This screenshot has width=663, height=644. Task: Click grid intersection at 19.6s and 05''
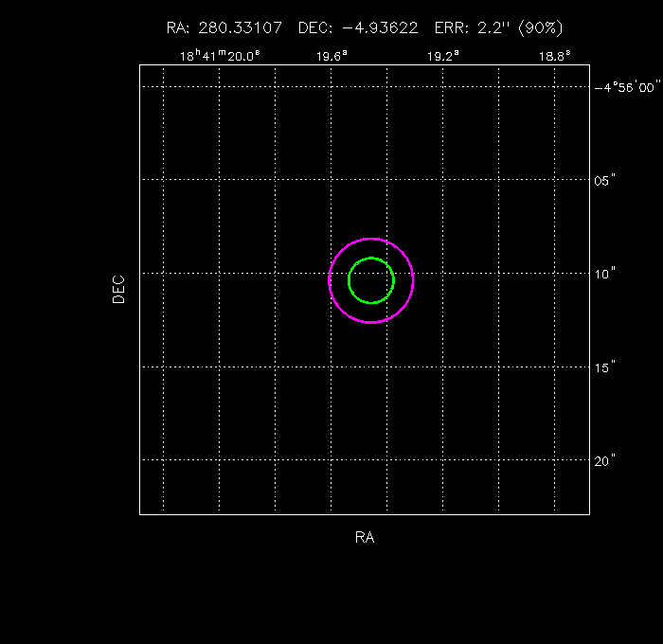(331, 179)
